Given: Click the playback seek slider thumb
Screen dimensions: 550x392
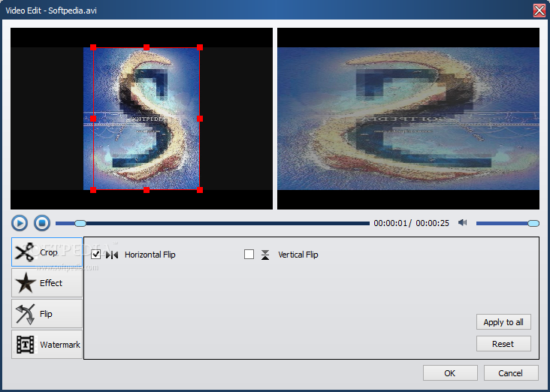Looking at the screenshot, I should point(80,223).
